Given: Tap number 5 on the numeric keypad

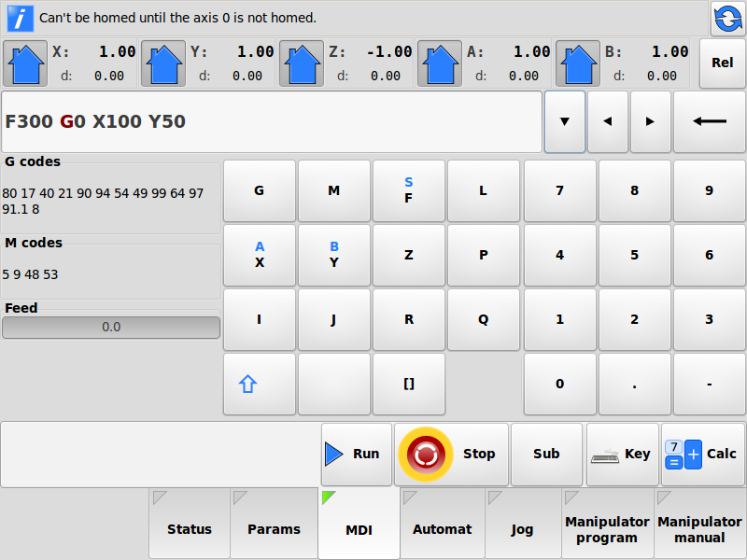Looking at the screenshot, I should click(635, 255).
